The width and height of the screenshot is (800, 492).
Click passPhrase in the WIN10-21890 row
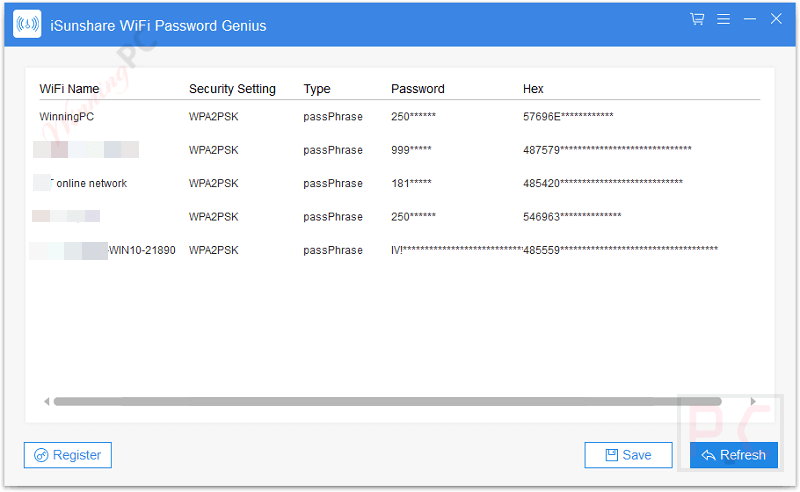tap(333, 250)
